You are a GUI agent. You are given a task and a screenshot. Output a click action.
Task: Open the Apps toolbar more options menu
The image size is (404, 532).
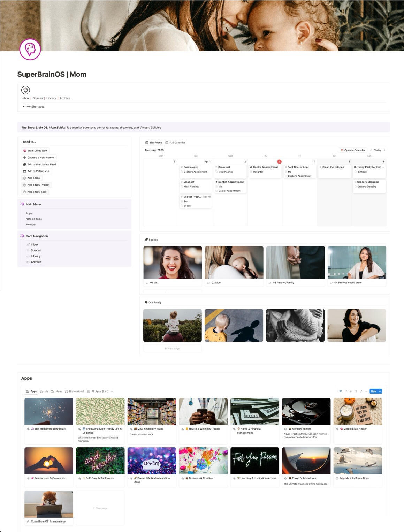366,391
